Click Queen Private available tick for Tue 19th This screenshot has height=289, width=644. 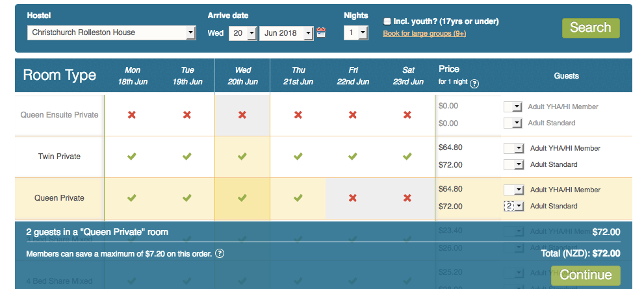point(187,198)
